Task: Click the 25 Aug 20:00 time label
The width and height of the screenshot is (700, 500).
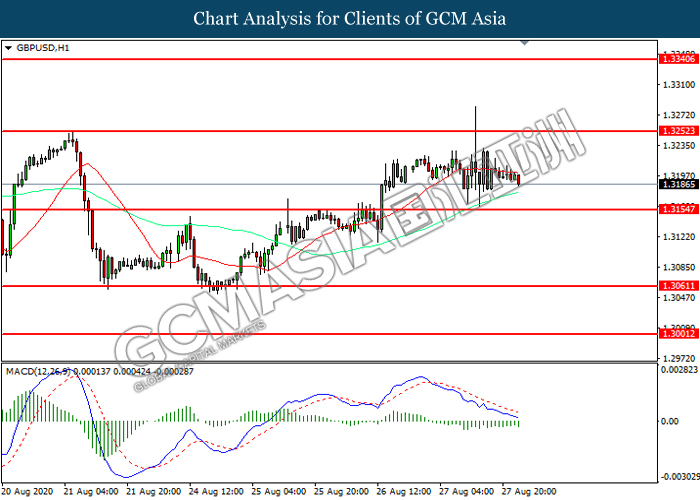Action: [342, 492]
